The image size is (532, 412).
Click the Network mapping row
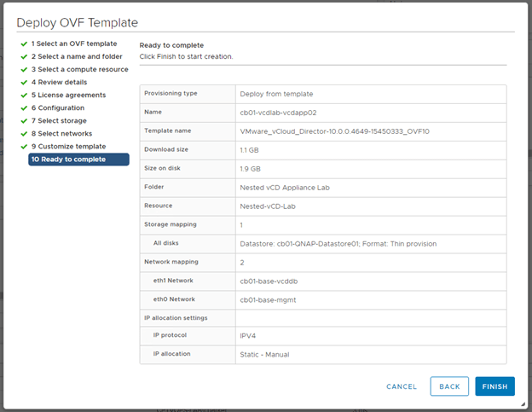(x=323, y=262)
